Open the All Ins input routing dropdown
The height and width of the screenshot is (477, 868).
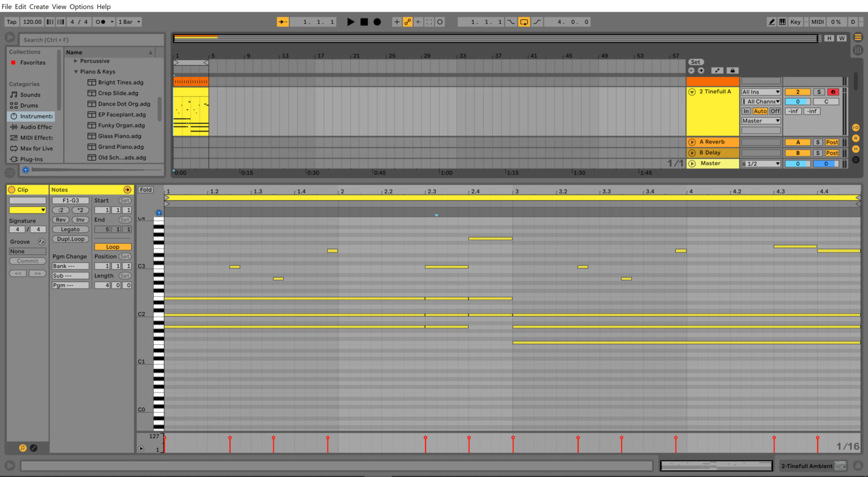(x=761, y=91)
